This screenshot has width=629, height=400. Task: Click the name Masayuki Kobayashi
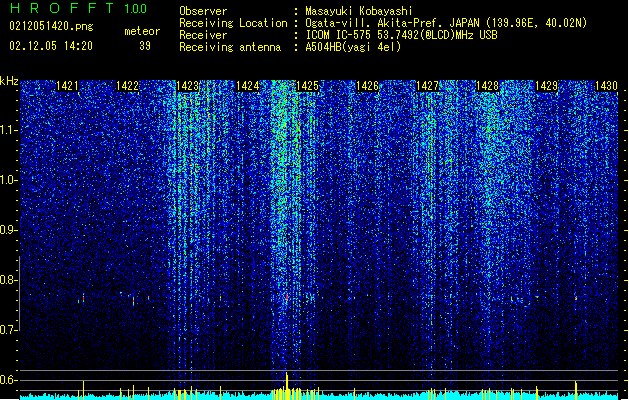359,11
